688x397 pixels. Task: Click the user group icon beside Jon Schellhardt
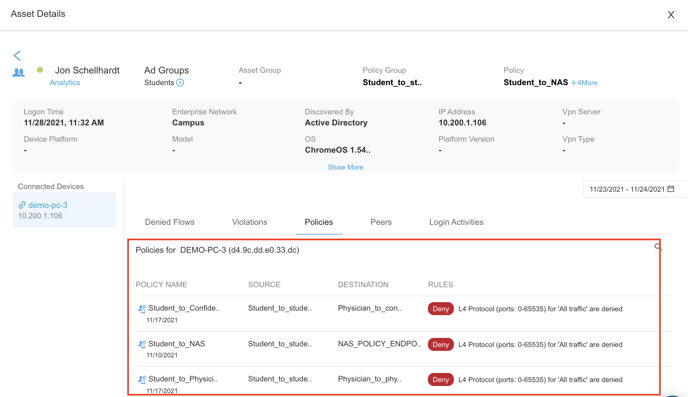point(18,72)
